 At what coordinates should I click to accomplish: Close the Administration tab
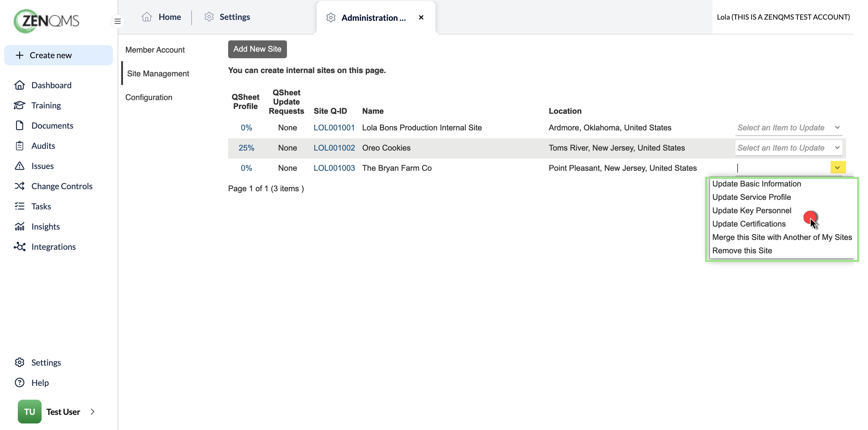coord(421,18)
